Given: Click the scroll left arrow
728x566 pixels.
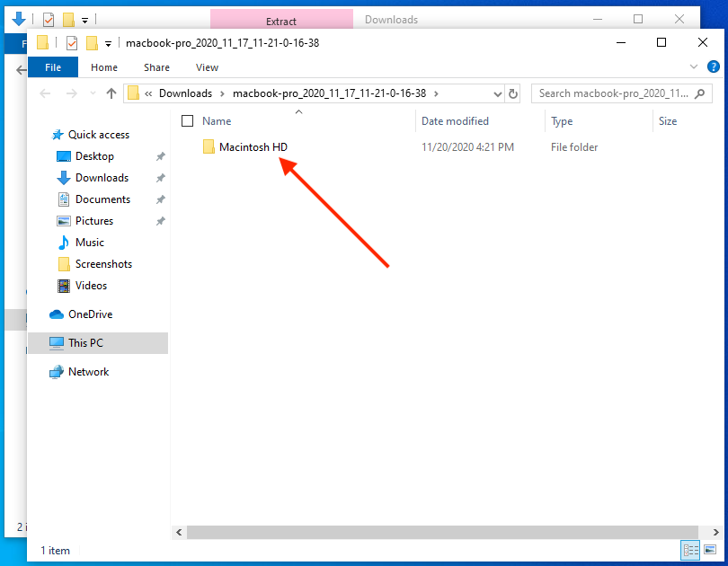Looking at the screenshot, I should 179,532.
